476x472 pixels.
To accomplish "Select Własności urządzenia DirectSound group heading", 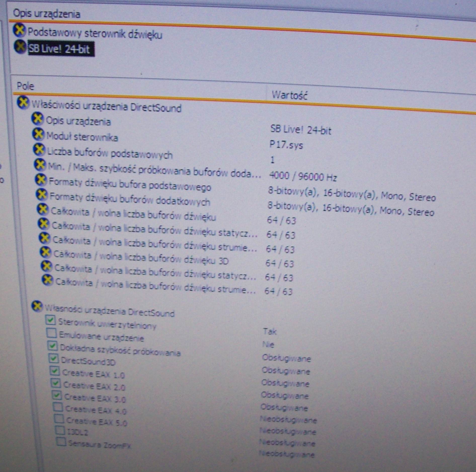I will (110, 310).
